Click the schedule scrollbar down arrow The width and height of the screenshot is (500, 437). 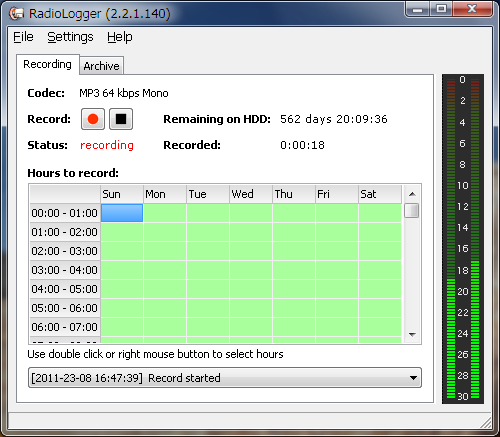click(x=412, y=334)
